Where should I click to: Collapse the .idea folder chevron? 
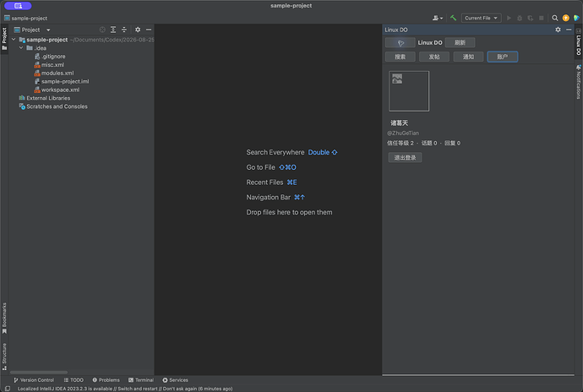point(21,48)
